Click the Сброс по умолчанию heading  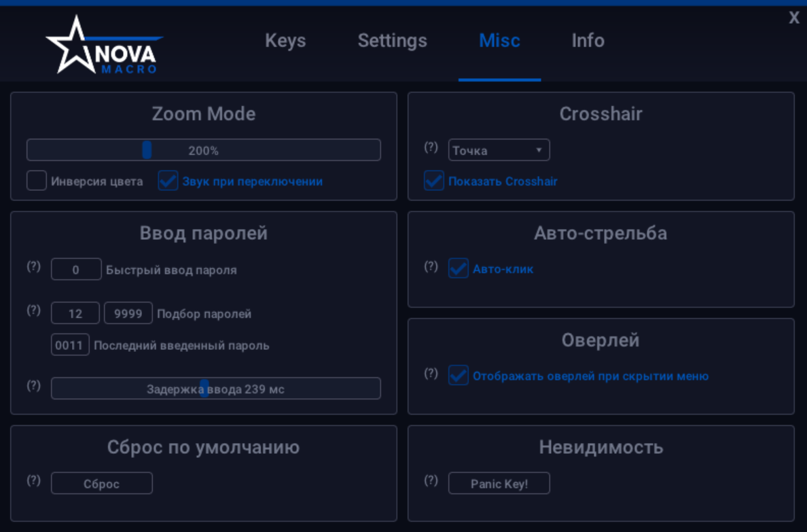(x=203, y=447)
